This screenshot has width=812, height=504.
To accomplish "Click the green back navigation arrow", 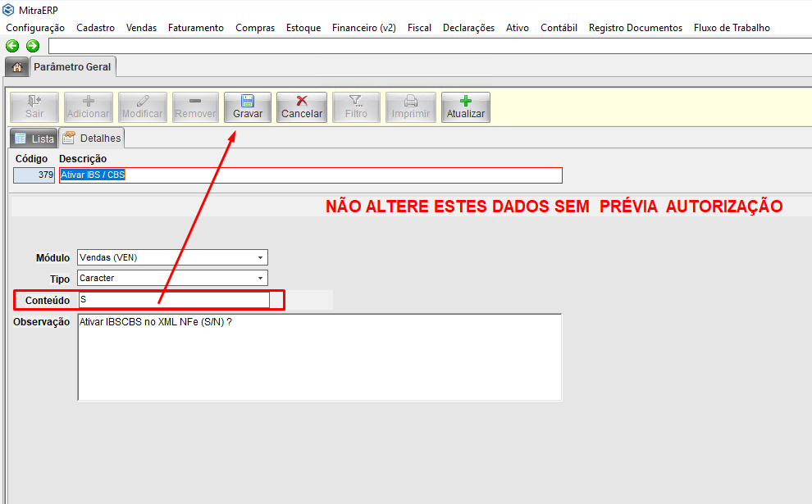I will [x=12, y=46].
